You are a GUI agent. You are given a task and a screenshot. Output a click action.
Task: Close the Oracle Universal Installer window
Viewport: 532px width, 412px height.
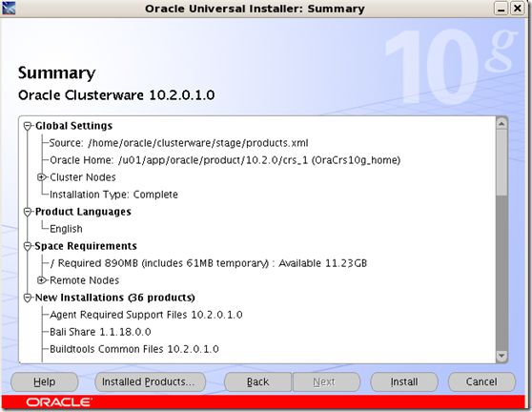coord(517,9)
